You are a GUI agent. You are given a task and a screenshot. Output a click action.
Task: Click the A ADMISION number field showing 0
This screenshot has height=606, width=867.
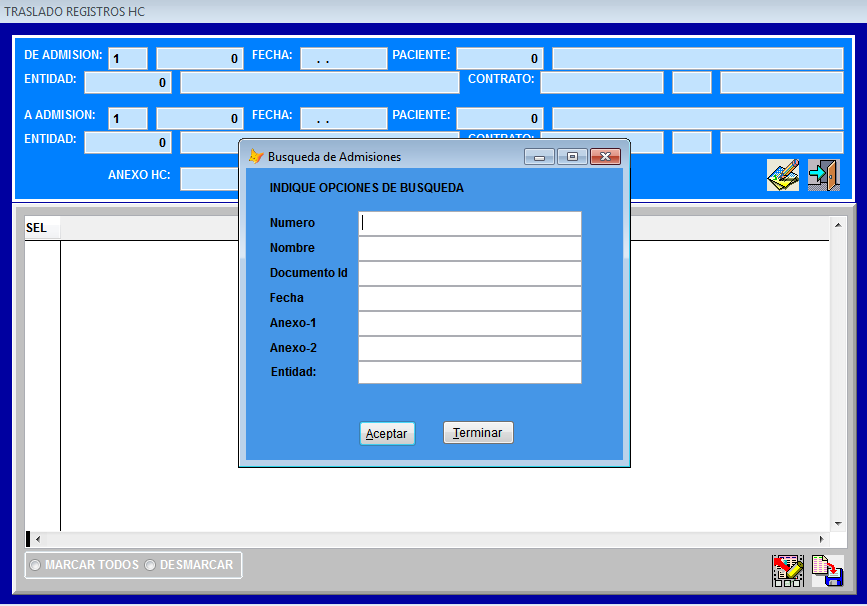tap(200, 118)
